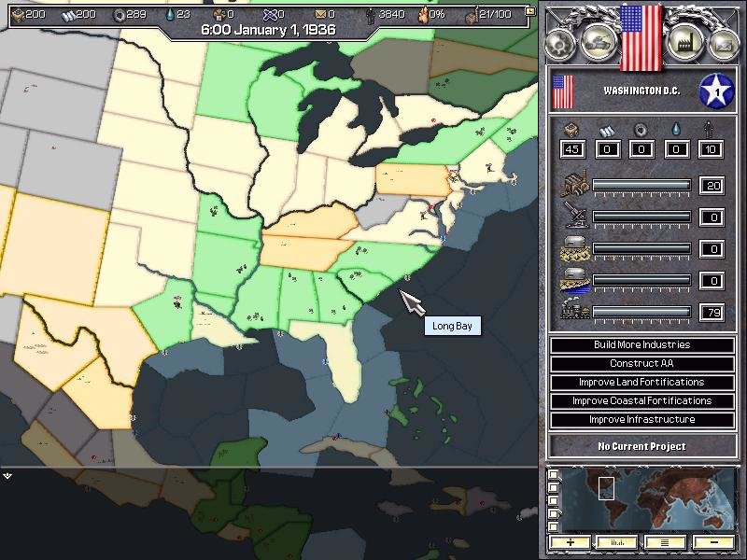
Task: Click the province manpower icon above 10
Action: 710,130
